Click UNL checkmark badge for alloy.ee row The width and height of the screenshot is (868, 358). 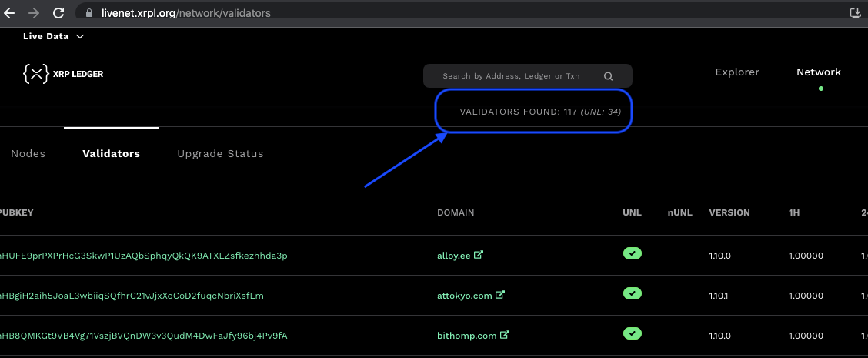(x=632, y=253)
